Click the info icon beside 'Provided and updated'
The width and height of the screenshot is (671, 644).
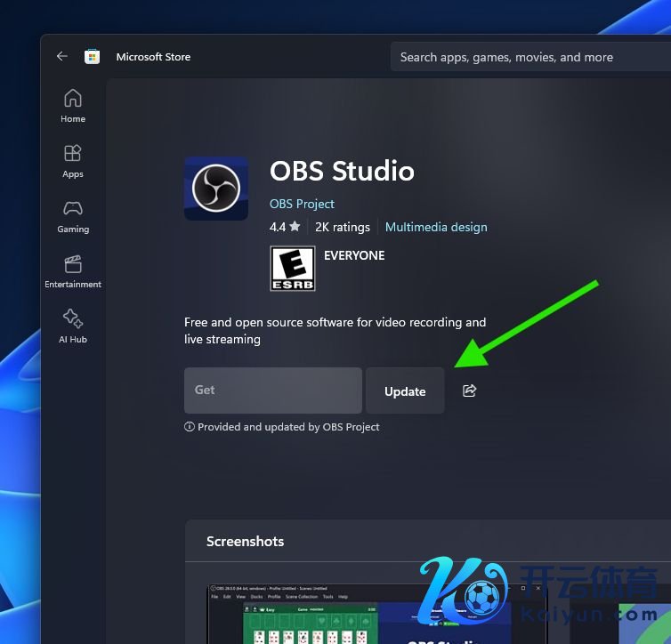190,427
